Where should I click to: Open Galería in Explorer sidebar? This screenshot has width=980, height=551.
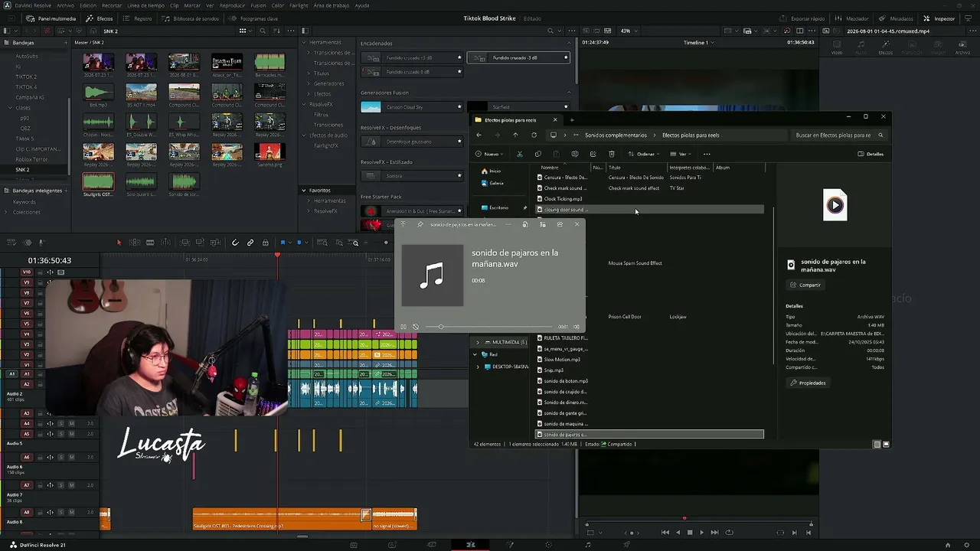(492, 184)
